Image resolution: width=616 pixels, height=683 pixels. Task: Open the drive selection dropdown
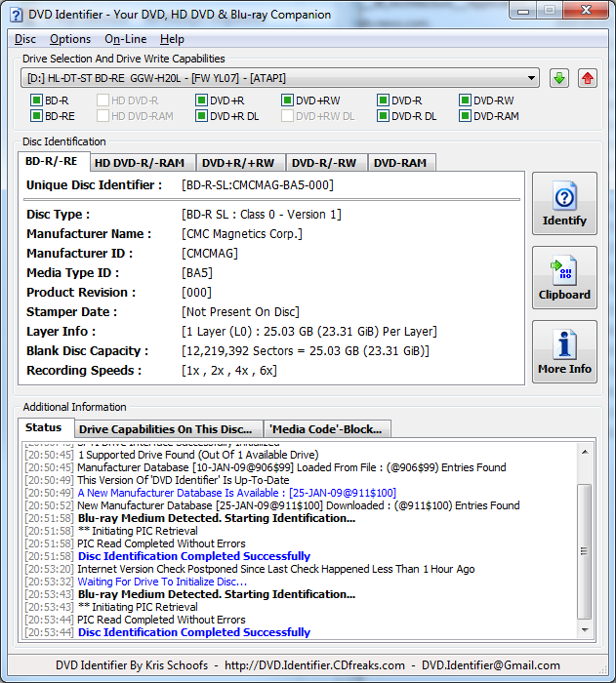[x=280, y=78]
